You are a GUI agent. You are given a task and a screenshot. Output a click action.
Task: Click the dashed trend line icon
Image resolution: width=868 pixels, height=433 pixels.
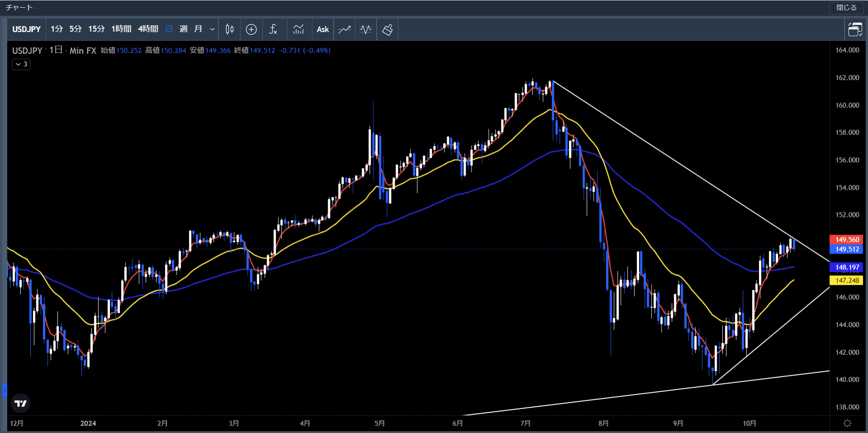point(344,29)
